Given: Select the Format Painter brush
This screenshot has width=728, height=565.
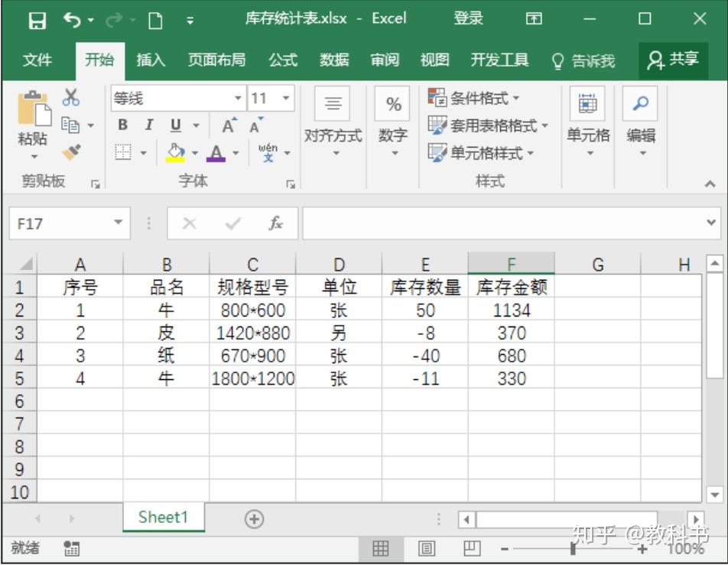Looking at the screenshot, I should (x=72, y=152).
